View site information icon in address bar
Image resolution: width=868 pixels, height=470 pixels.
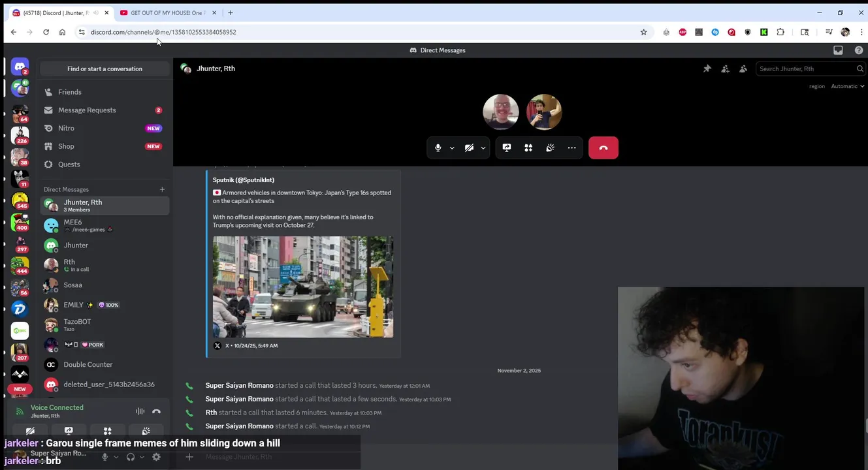81,32
